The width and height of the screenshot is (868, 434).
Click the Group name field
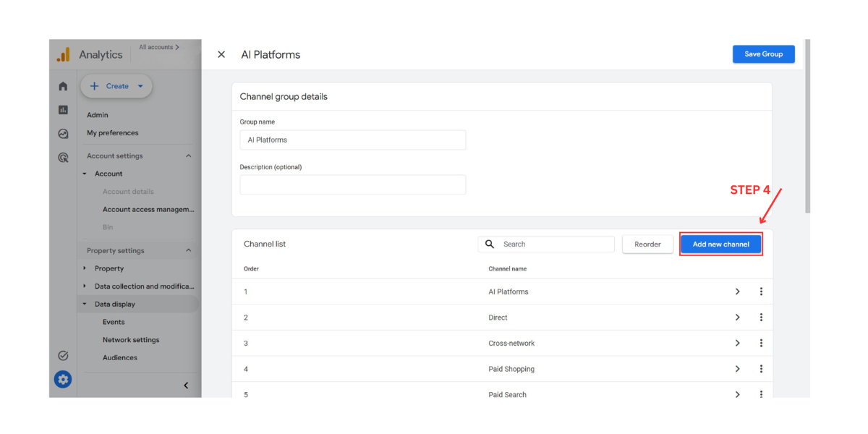353,140
